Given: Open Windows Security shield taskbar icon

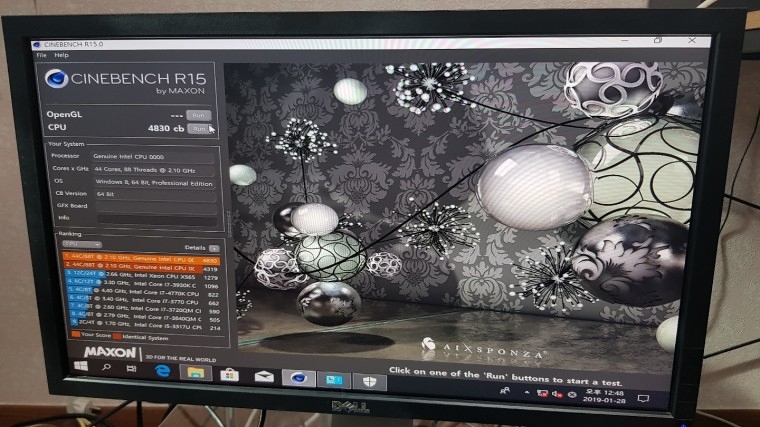Looking at the screenshot, I should 369,382.
